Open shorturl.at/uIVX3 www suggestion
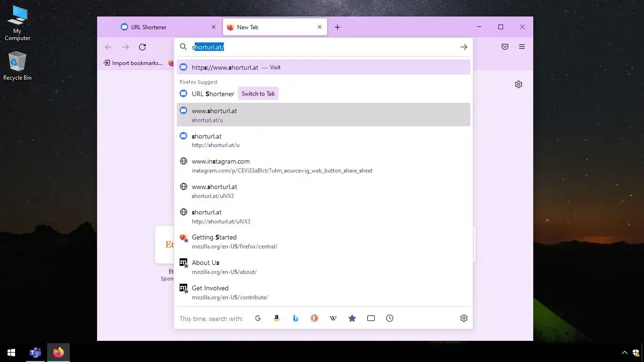The height and width of the screenshot is (362, 644). [323, 191]
